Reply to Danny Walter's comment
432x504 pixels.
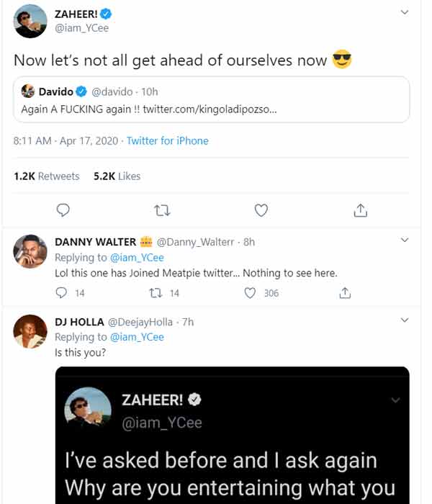tap(61, 293)
